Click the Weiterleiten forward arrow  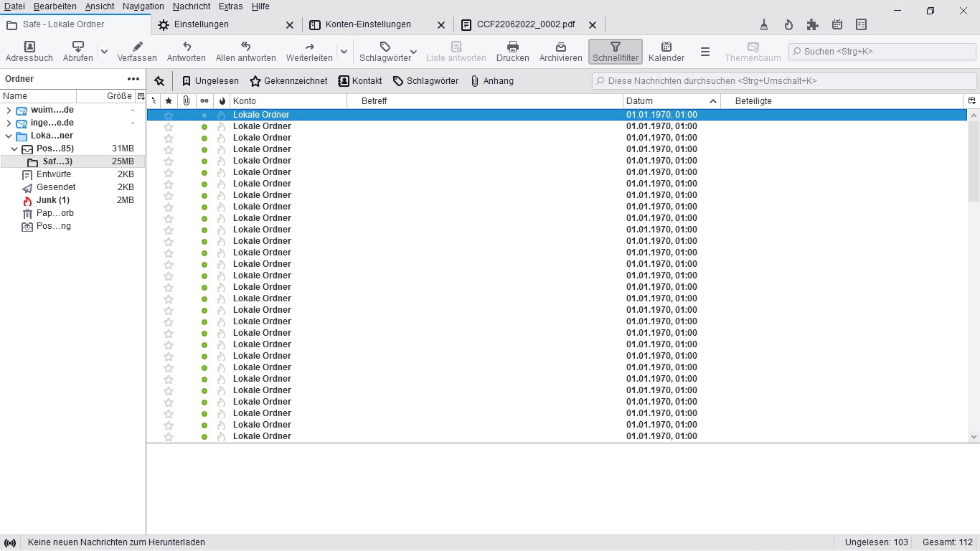[309, 47]
